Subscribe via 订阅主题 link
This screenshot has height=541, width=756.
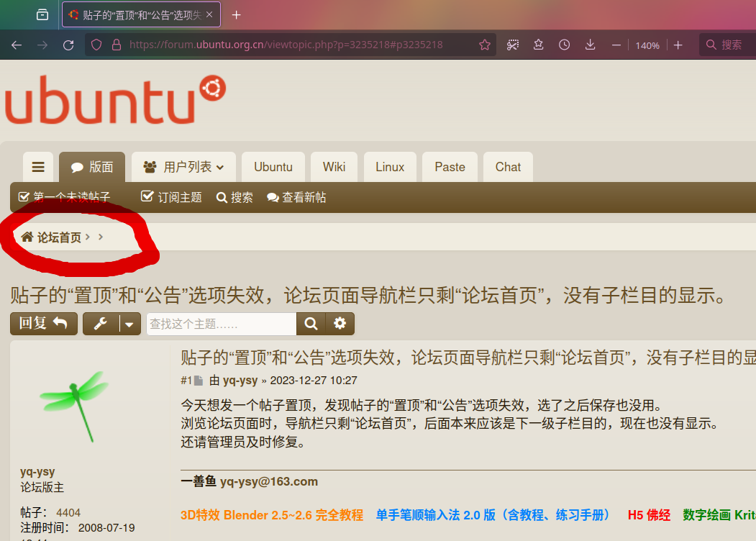click(x=171, y=197)
